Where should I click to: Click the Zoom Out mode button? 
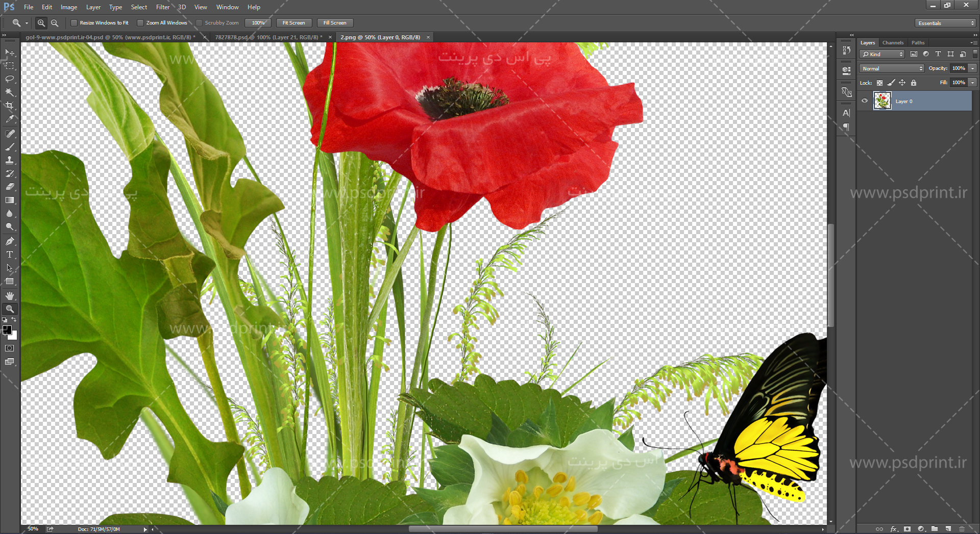(55, 23)
